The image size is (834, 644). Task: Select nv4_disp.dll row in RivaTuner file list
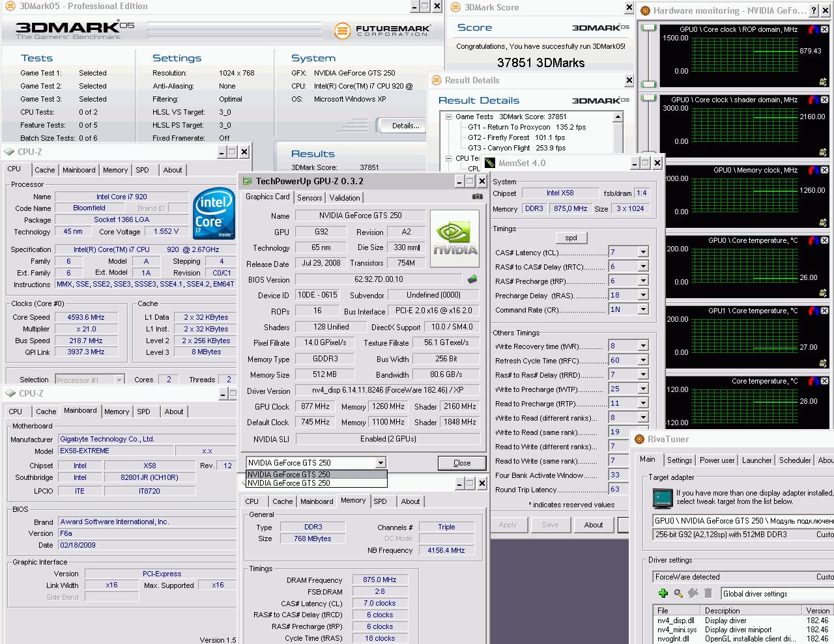743,621
